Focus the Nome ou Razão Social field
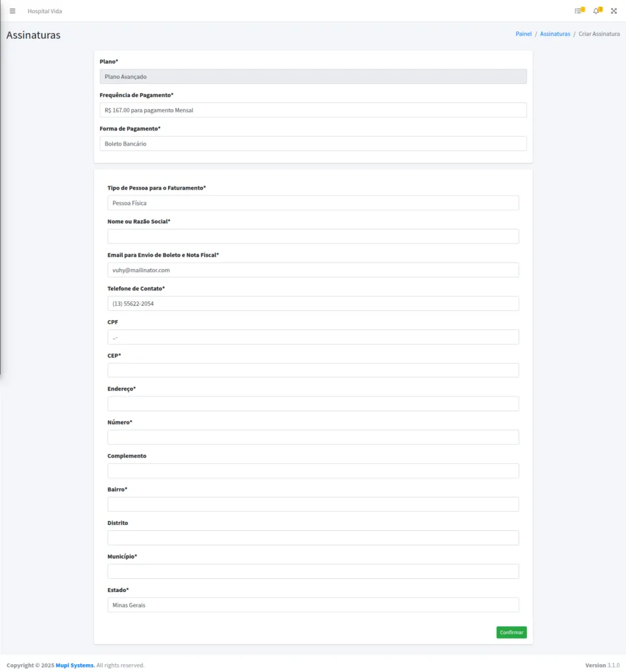This screenshot has width=626, height=672. click(x=313, y=236)
